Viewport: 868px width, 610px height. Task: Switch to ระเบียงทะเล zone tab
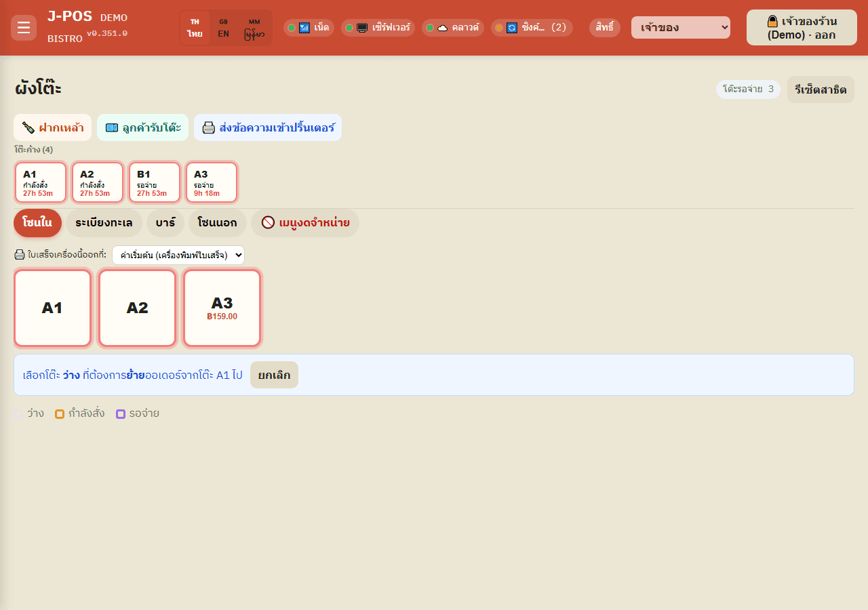[x=104, y=223]
